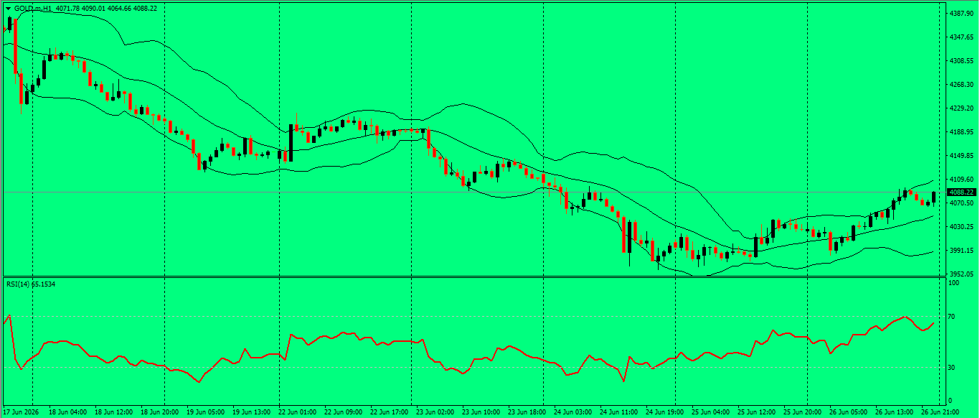The image size is (980, 418).
Task: Click the 26 Jun 13:00 time label
Action: coord(895,412)
